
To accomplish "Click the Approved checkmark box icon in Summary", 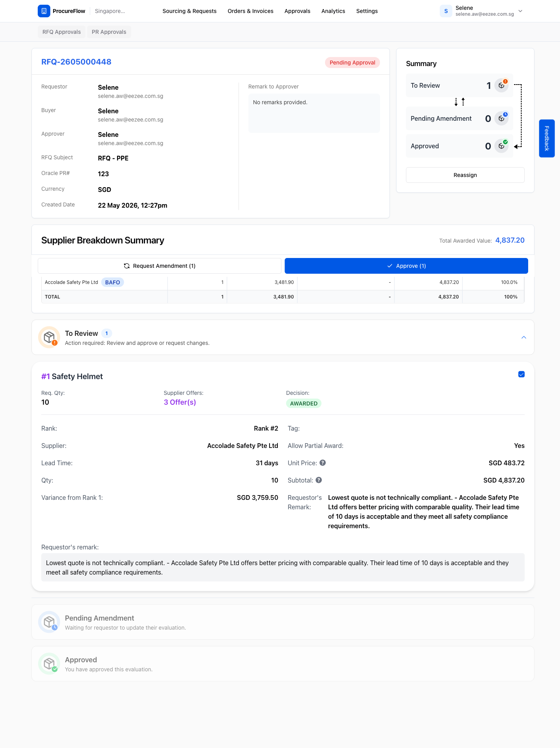I will click(501, 146).
